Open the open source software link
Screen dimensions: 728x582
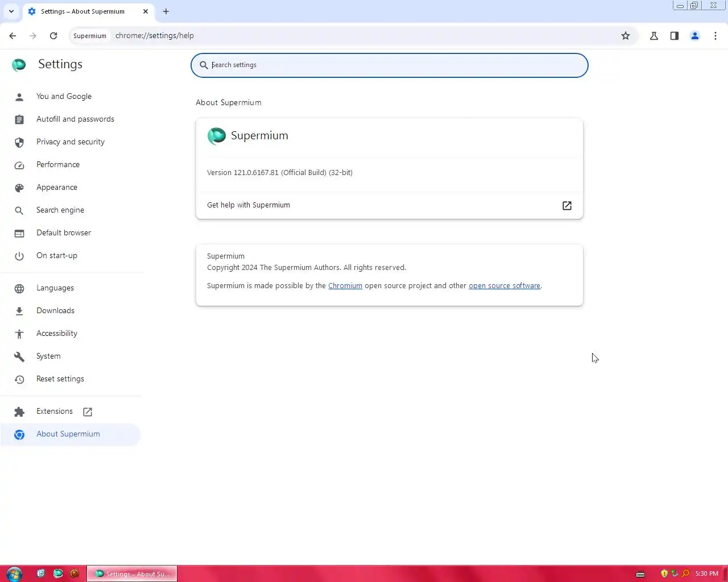[504, 286]
